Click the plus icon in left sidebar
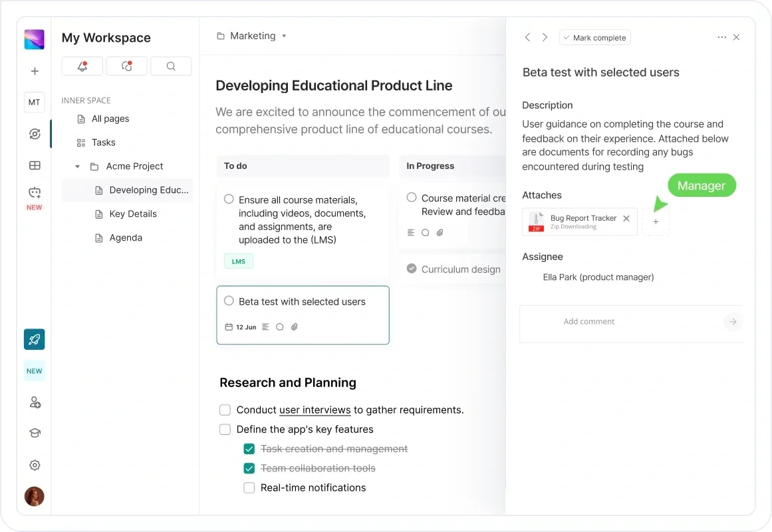 35,71
